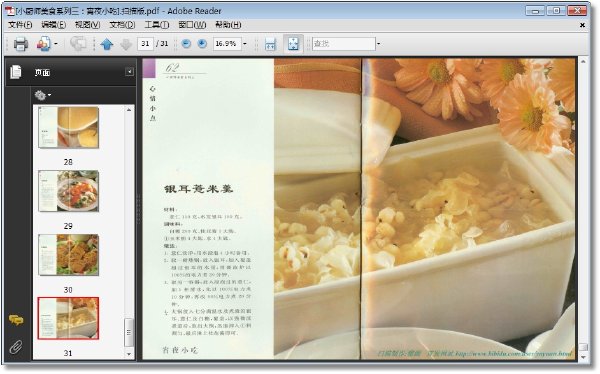Open the Create PDF online icon
600x374 pixels.
point(43,44)
